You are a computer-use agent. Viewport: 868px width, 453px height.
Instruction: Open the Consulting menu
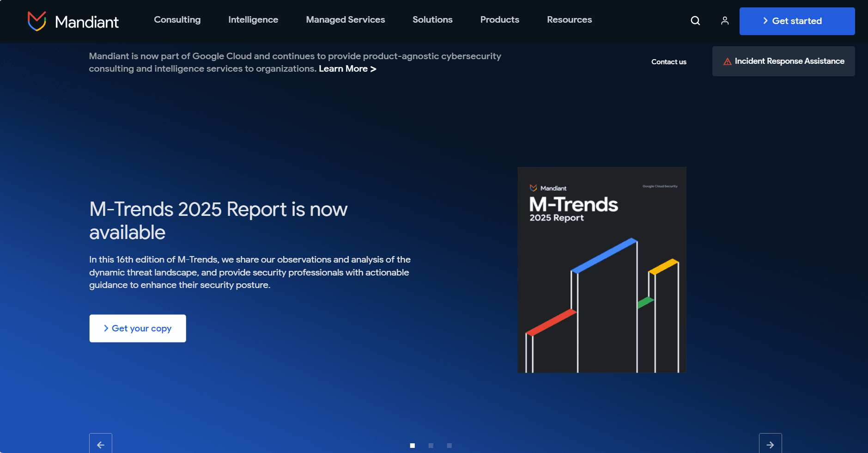(177, 20)
